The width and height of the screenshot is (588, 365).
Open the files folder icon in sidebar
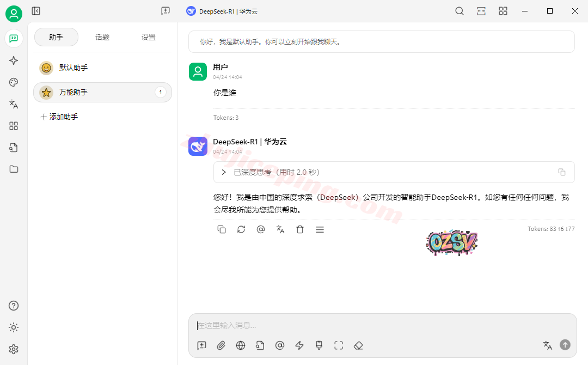point(14,169)
